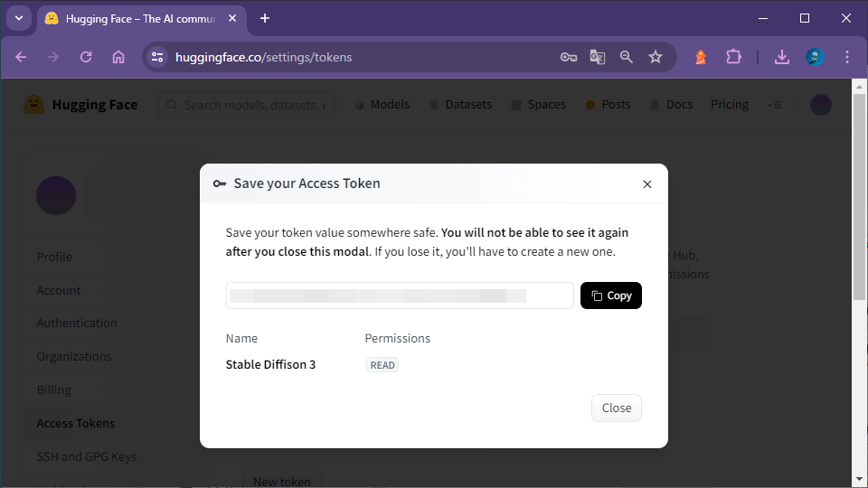Expand the tab search dropdown arrow

(x=19, y=18)
